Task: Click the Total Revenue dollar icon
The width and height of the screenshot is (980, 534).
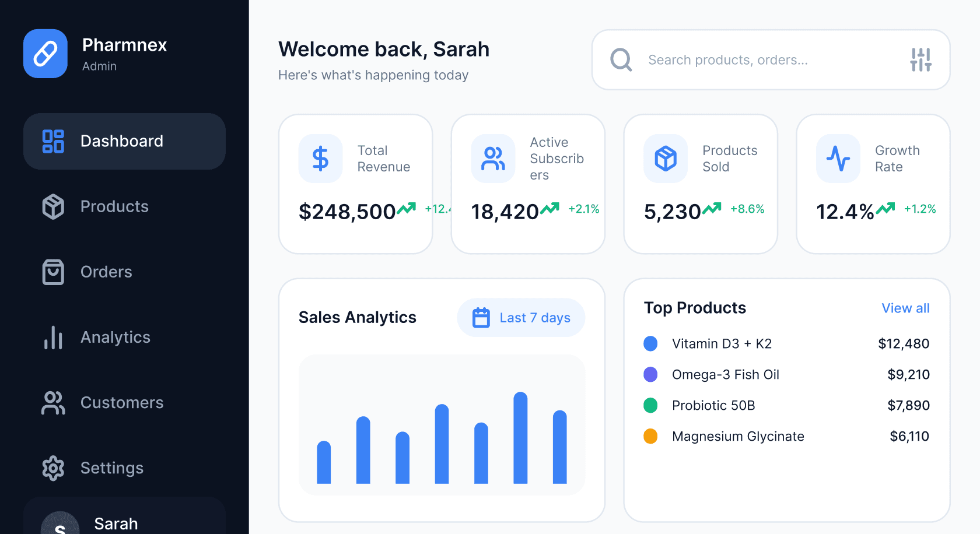Action: (320, 159)
